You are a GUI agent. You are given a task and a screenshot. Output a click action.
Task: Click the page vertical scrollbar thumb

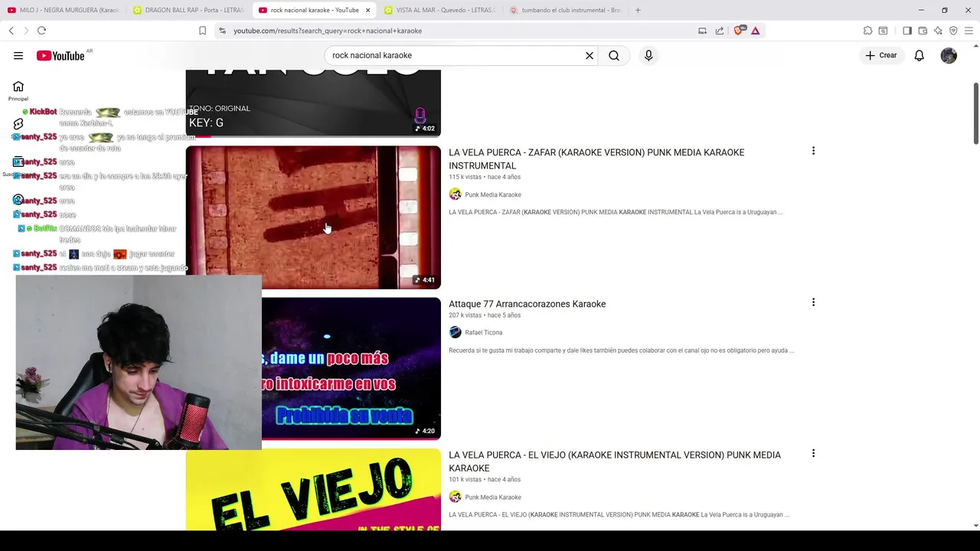[x=975, y=112]
